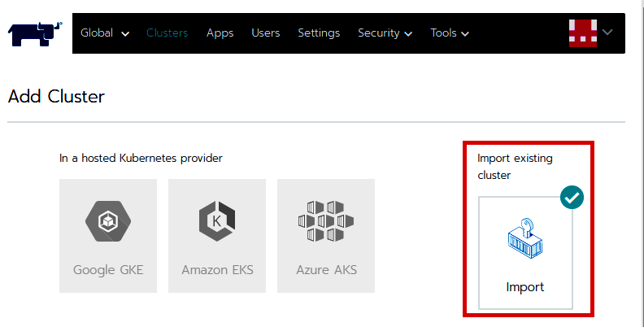This screenshot has width=644, height=327.
Task: Open the Settings page
Action: tap(319, 33)
